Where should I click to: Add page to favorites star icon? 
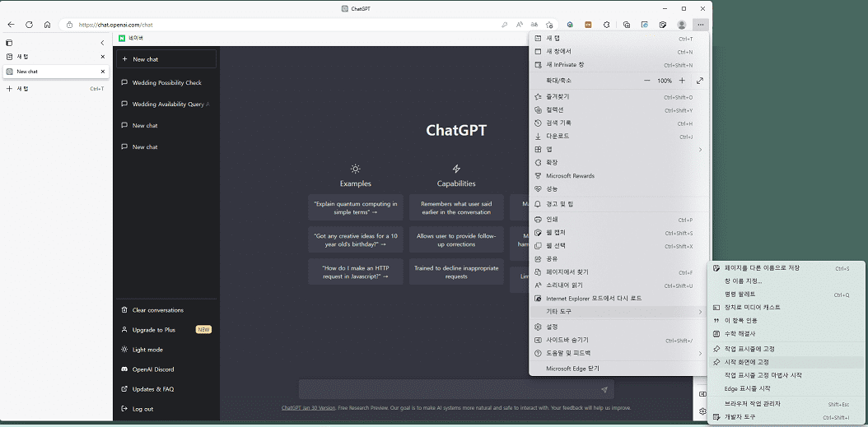549,25
